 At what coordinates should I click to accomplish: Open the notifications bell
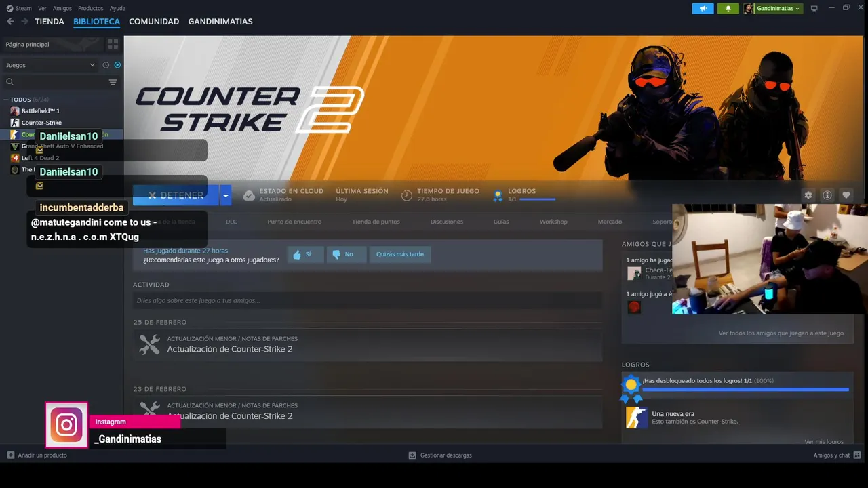point(728,8)
